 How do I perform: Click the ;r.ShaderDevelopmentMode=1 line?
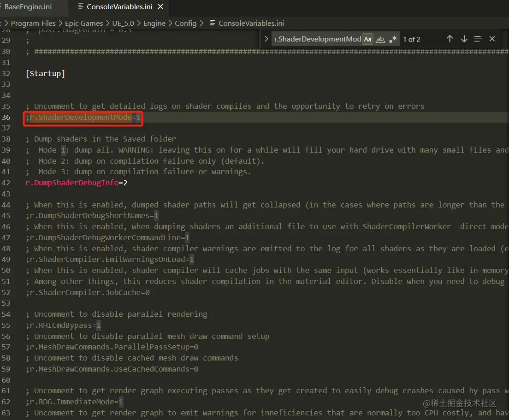[x=83, y=117]
